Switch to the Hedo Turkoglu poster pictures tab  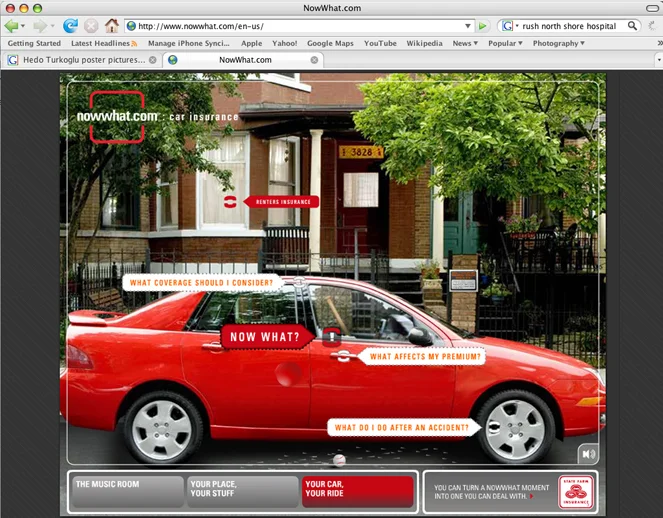(81, 60)
